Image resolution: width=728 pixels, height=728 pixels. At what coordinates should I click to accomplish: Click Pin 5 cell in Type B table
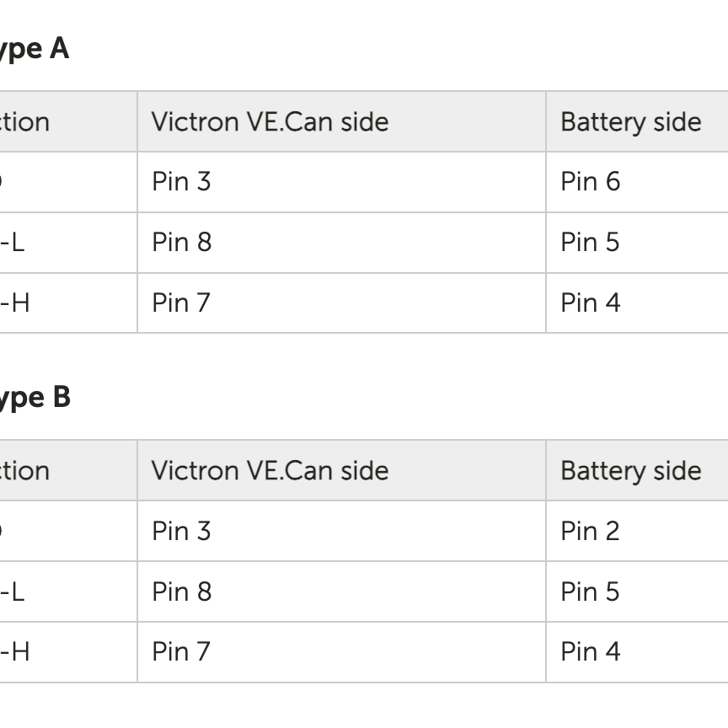[590, 591]
